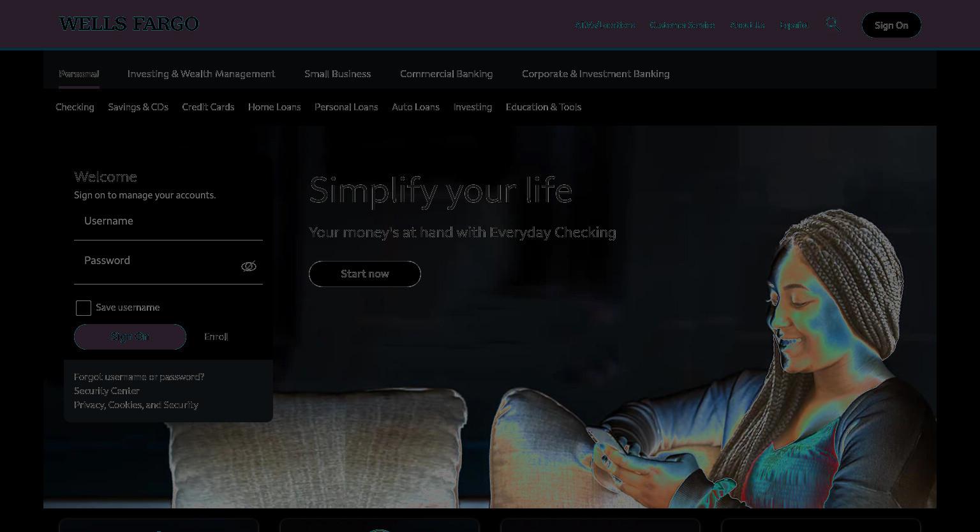
Task: Open the Home Loans menu
Action: point(274,107)
